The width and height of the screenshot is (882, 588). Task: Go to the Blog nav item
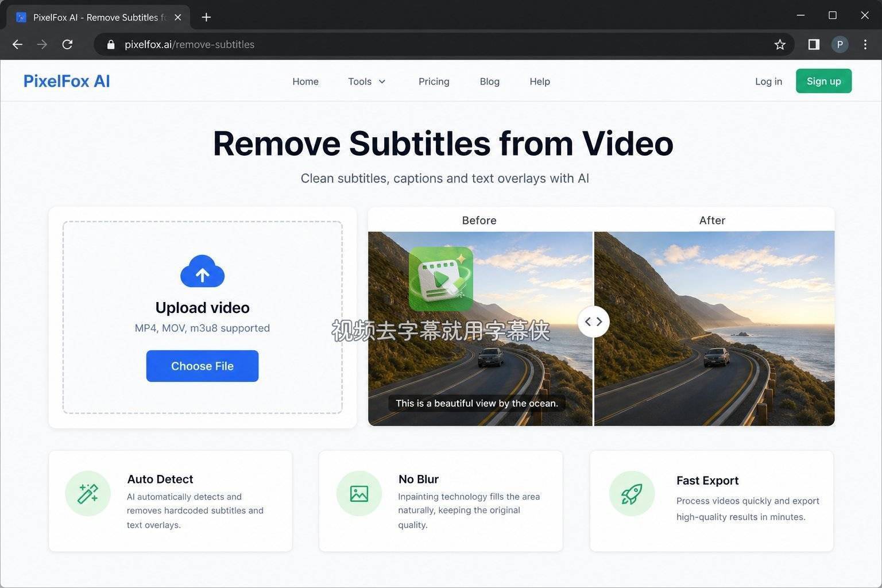tap(489, 82)
